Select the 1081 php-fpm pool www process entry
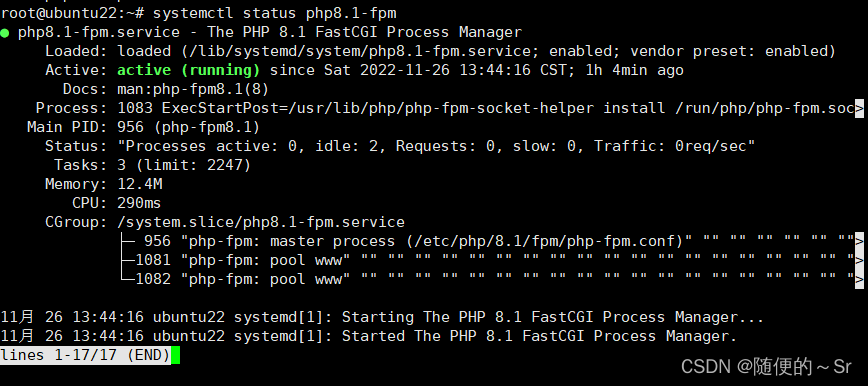 pos(242,260)
